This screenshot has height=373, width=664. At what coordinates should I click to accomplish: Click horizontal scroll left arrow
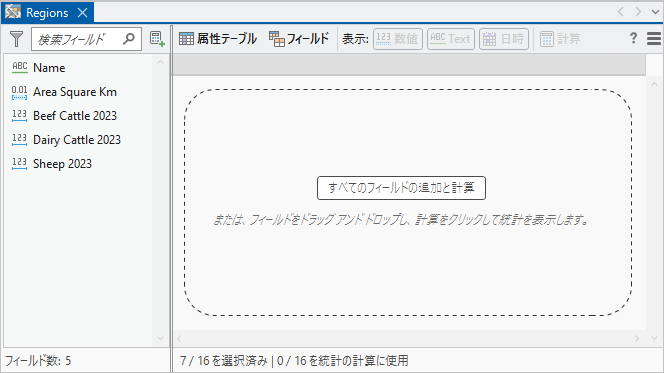[179, 338]
